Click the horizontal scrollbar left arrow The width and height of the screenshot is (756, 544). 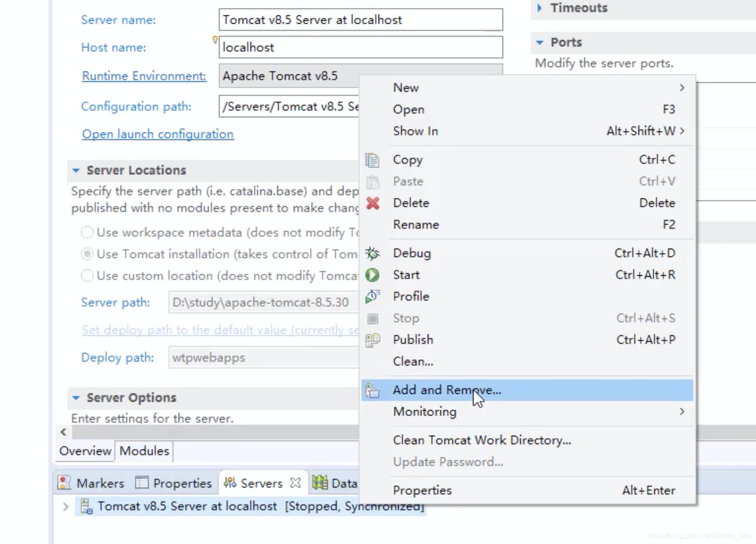click(63, 432)
